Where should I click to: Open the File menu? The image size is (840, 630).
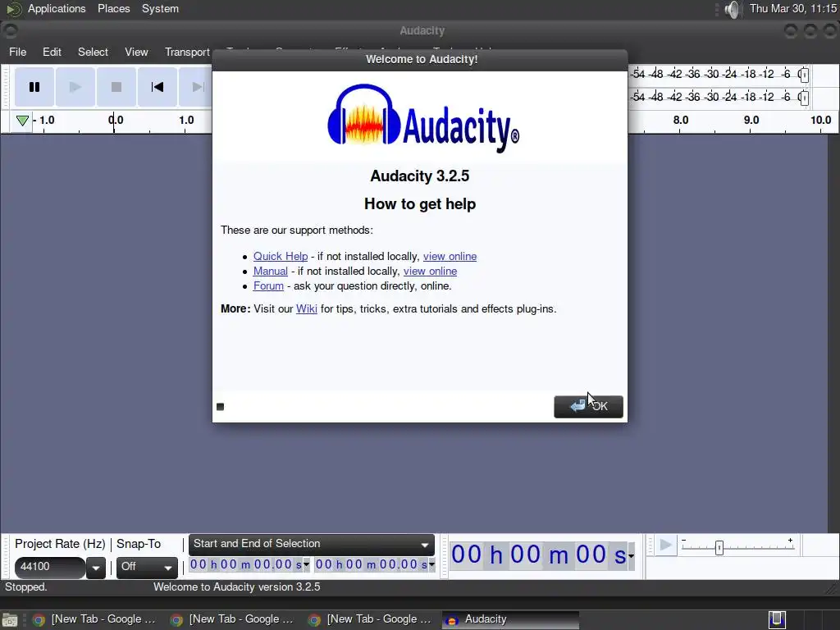coord(18,52)
